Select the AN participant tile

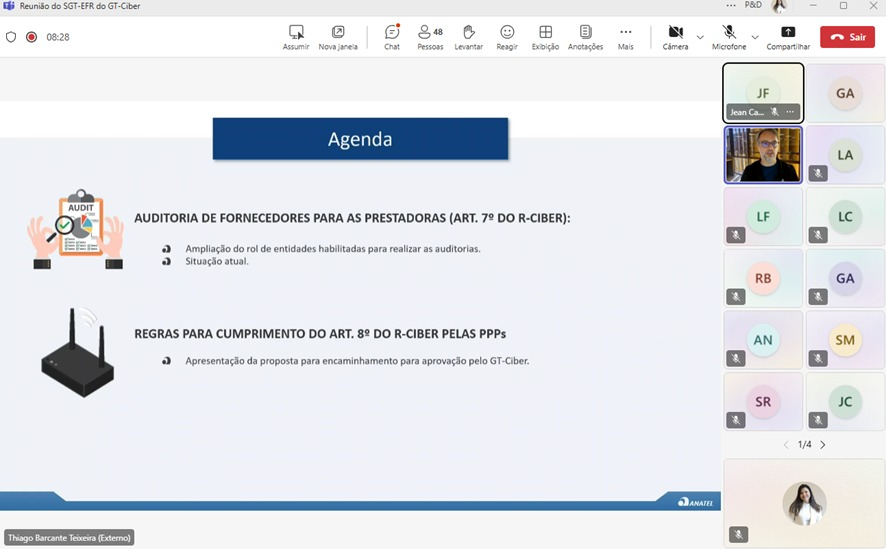[763, 339]
